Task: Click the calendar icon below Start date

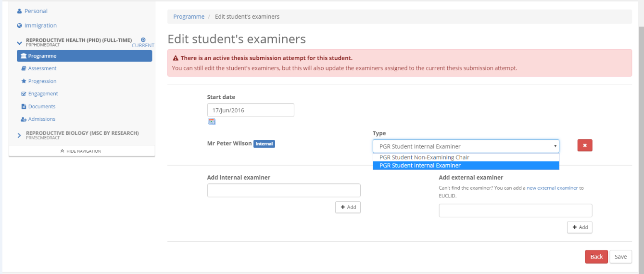Action: click(x=212, y=121)
